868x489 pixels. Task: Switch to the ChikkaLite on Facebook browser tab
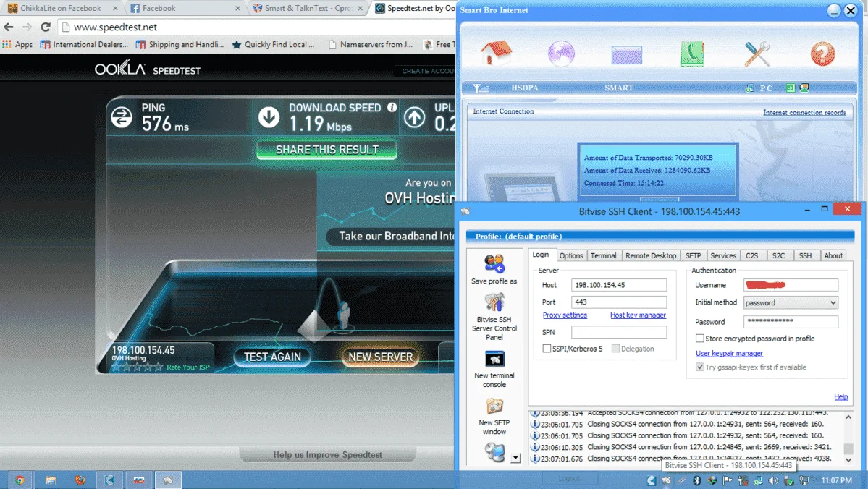pos(62,8)
